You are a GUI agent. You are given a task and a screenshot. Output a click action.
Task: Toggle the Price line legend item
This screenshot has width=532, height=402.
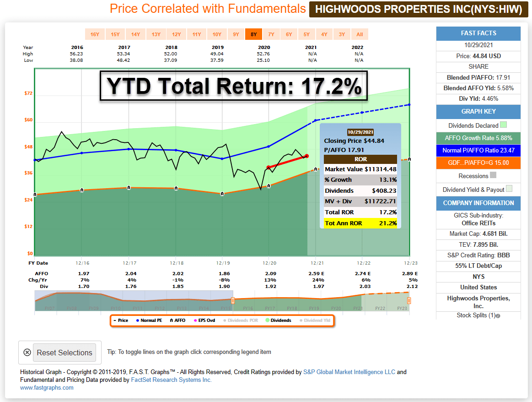pos(121,321)
